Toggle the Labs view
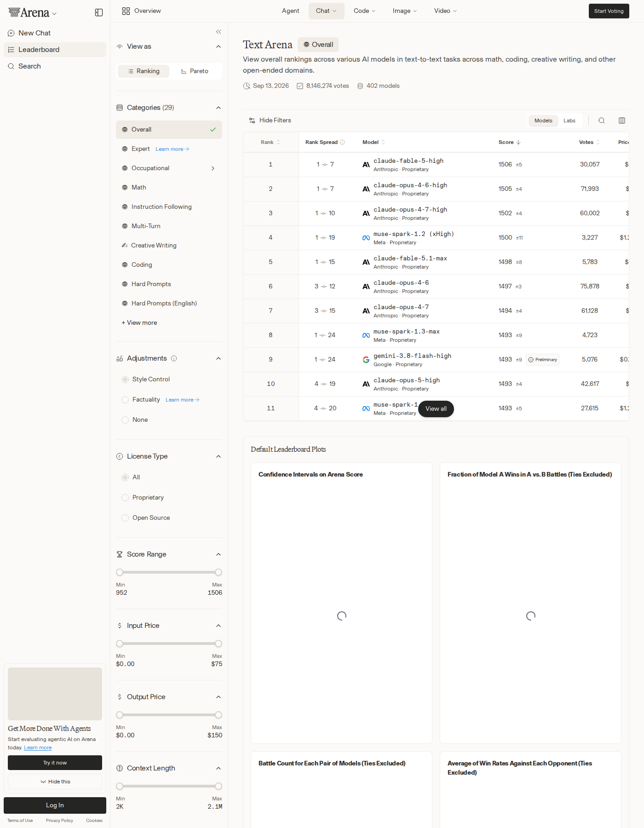 569,121
